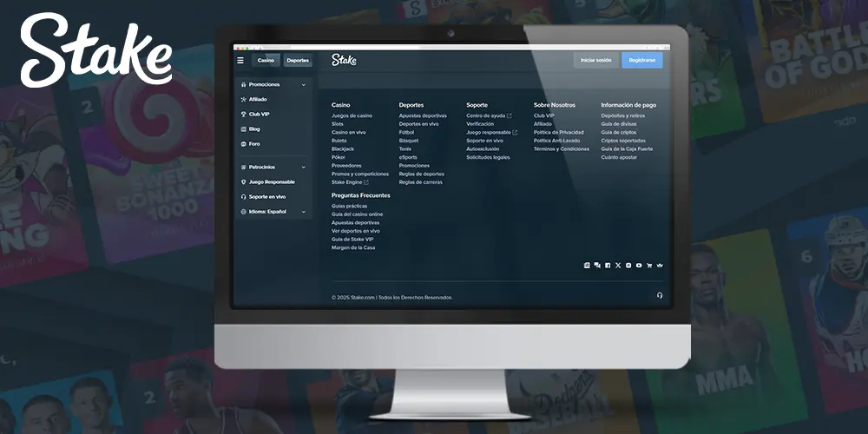The image size is (868, 434).
Task: Open the Idioma: Español language dropdown
Action: pos(273,212)
